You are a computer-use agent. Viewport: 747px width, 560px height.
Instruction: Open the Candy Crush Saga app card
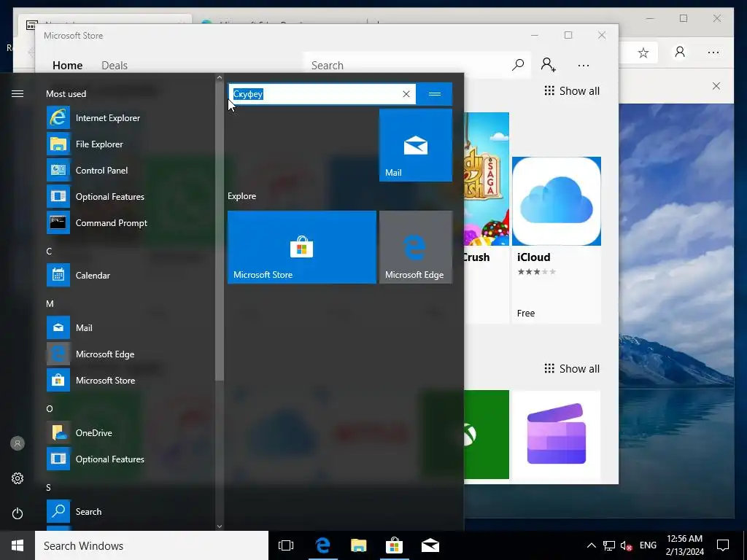tap(487, 218)
